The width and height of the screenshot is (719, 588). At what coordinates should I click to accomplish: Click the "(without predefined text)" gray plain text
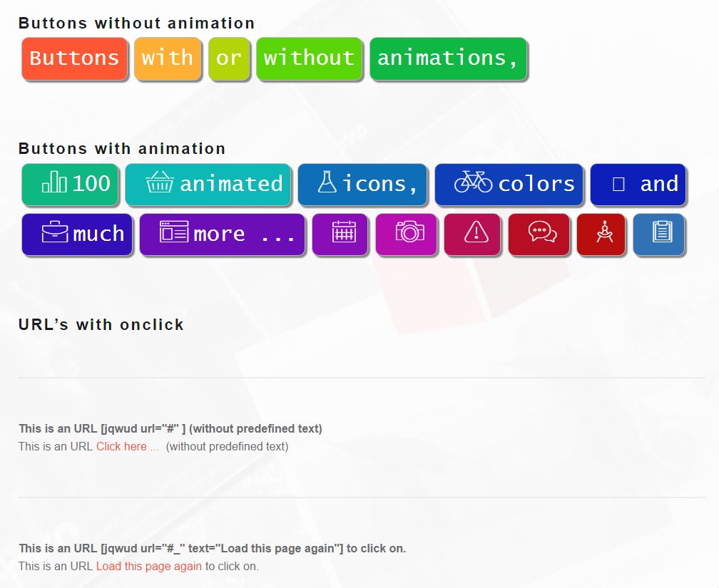coord(227,446)
